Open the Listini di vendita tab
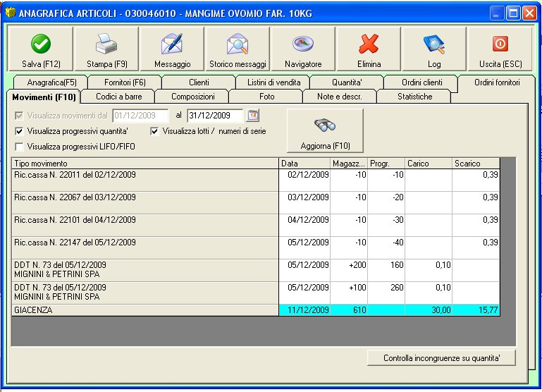Image resolution: width=542 pixels, height=392 pixels. tap(273, 82)
